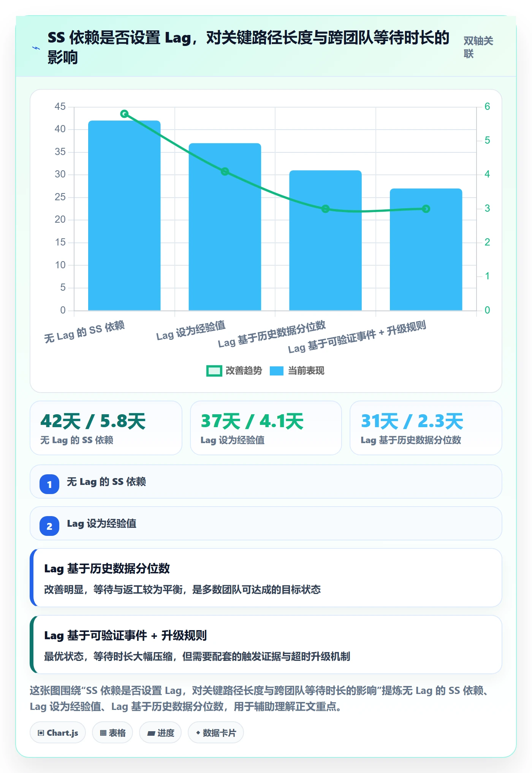Viewport: 532px width, 773px height.
Task: Select the 数据卡片 tag
Action: coord(216,732)
